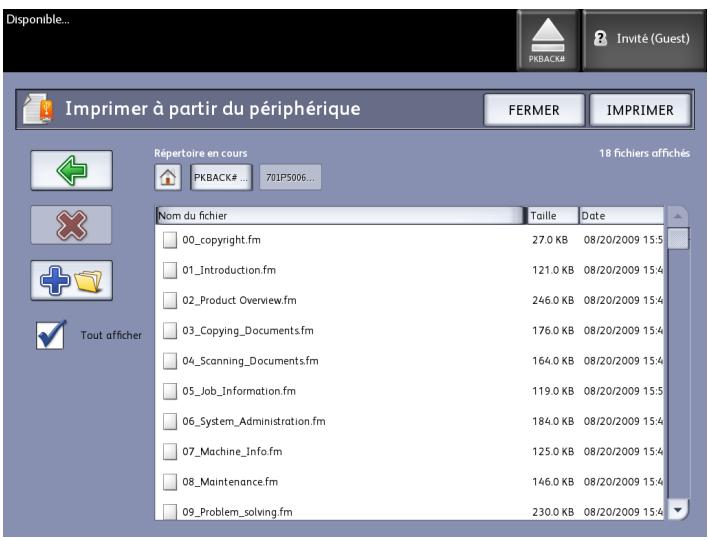
Task: Sort by Taille column header
Action: click(553, 216)
